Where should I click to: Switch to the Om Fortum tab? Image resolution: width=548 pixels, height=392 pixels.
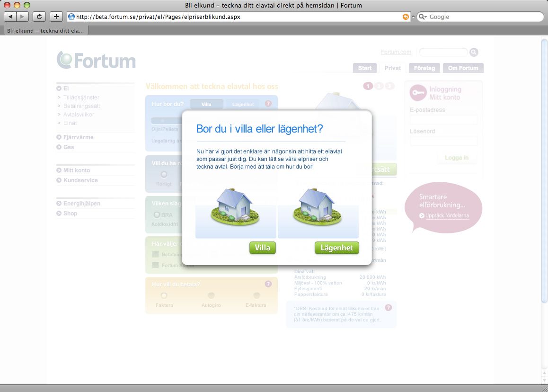pos(463,68)
